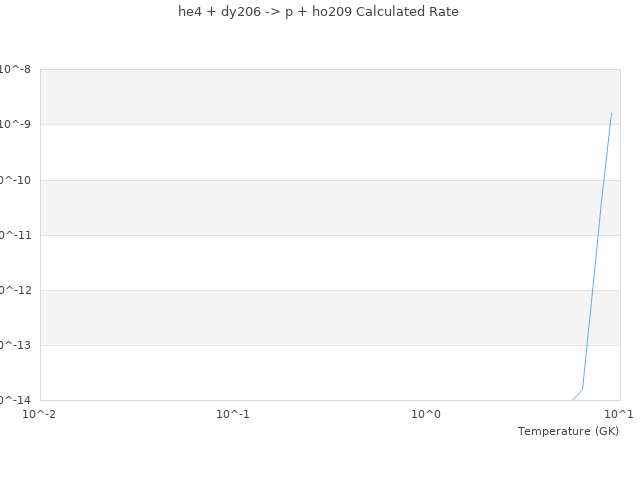Click the 10^-8 y-axis tick label
The height and width of the screenshot is (480, 640).
[16, 70]
